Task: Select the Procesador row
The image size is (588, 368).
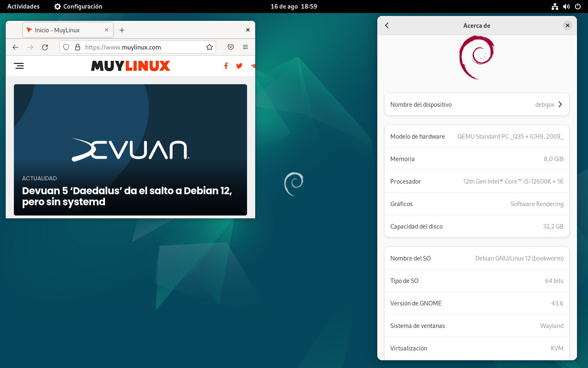Action: pyautogui.click(x=477, y=181)
